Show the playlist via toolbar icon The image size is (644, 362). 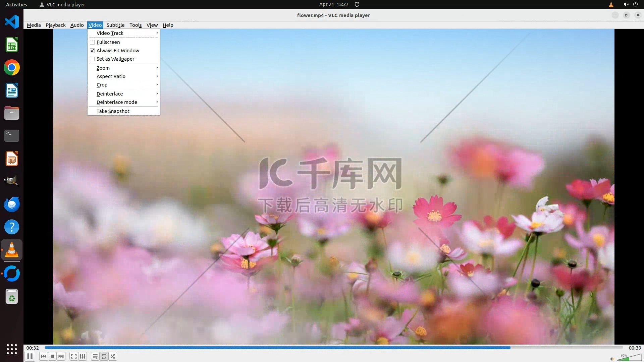click(x=95, y=356)
